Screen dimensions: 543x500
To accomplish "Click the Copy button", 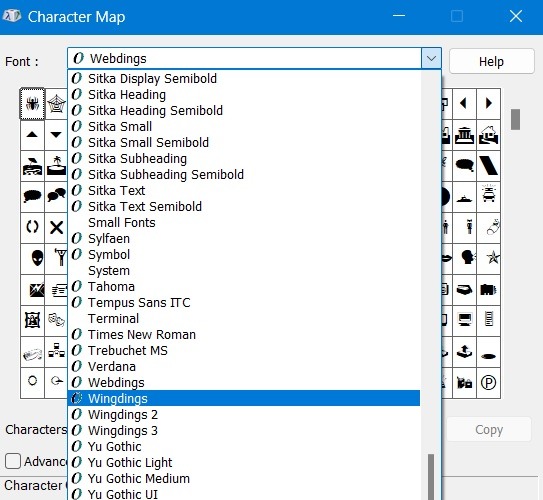I will (x=489, y=429).
